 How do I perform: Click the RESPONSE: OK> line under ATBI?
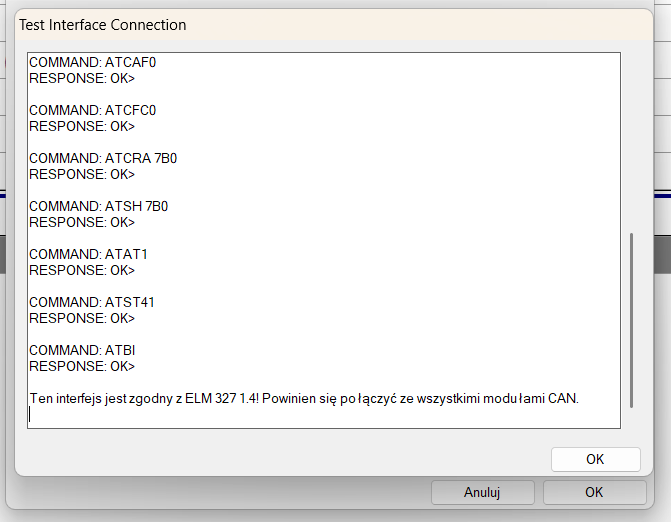[82, 366]
